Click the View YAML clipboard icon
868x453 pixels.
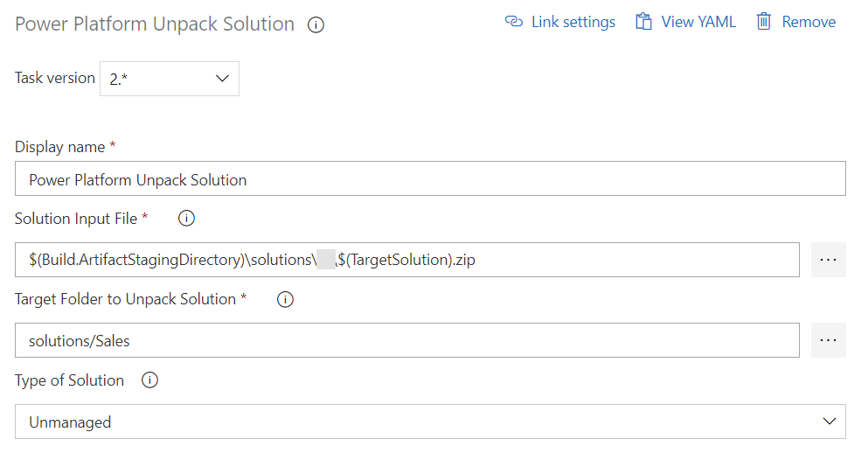point(643,22)
